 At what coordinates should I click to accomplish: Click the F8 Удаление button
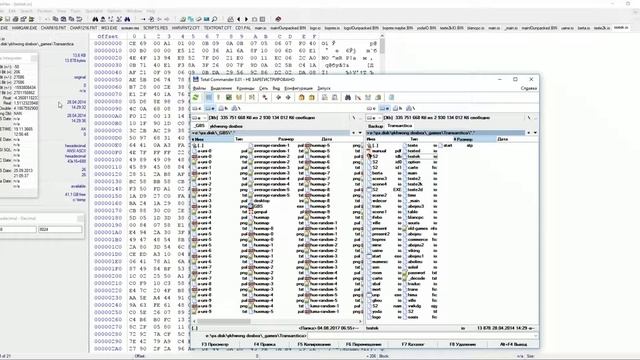[462, 344]
